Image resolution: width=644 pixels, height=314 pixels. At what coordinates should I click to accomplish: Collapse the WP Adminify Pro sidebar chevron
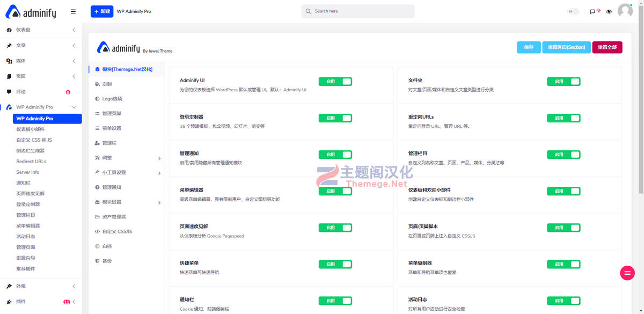point(74,107)
